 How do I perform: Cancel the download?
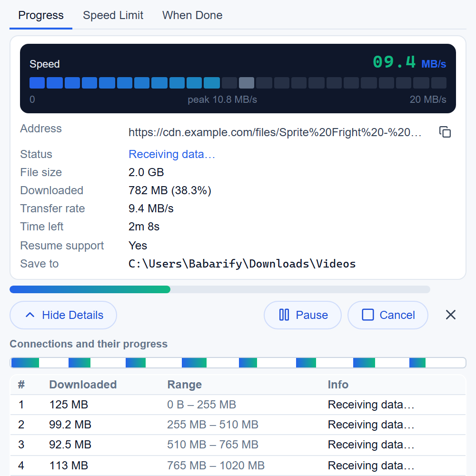387,315
